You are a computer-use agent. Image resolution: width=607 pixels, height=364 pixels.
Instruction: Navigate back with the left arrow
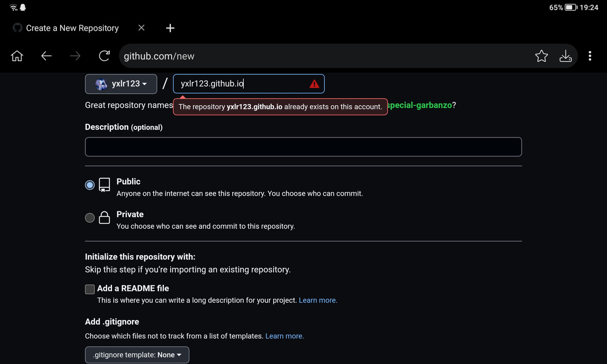[46, 56]
